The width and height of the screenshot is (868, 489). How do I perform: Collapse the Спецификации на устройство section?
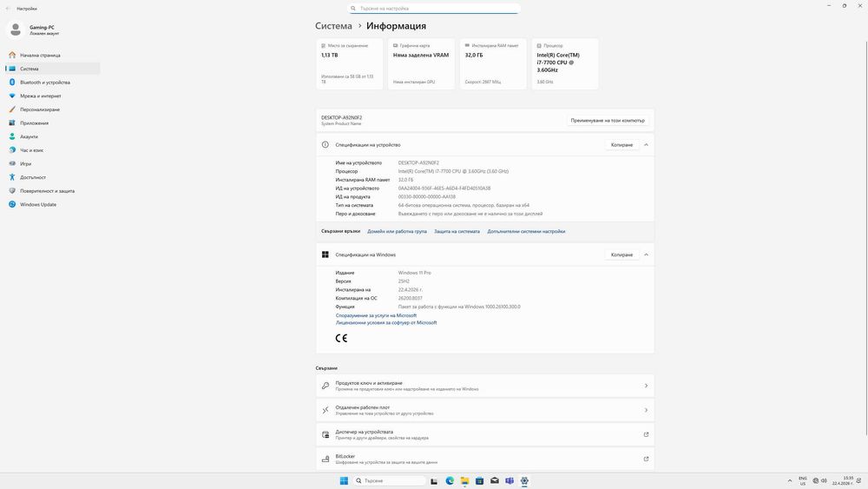(x=646, y=144)
